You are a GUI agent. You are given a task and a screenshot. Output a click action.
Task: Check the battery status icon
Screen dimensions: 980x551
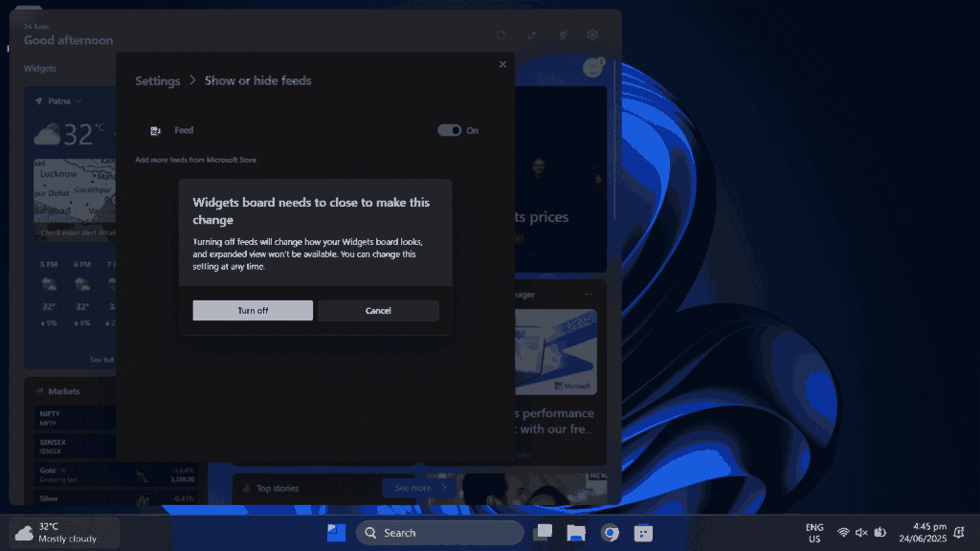(880, 533)
